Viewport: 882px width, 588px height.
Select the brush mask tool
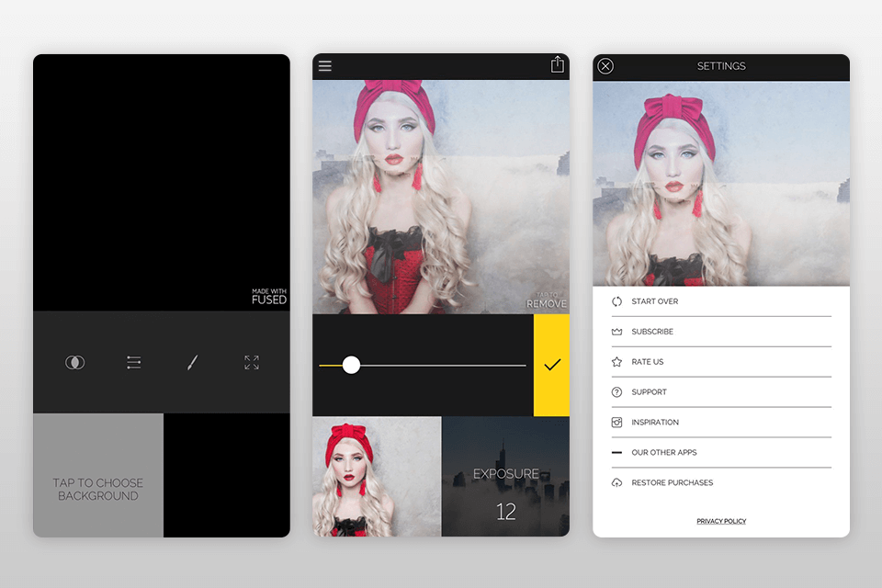[x=192, y=363]
